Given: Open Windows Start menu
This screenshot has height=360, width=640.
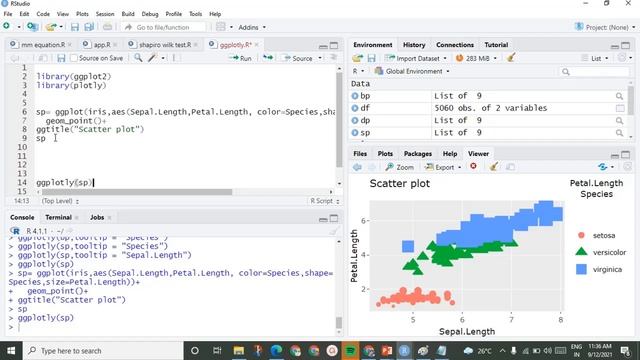Looking at the screenshot, I should [11, 351].
